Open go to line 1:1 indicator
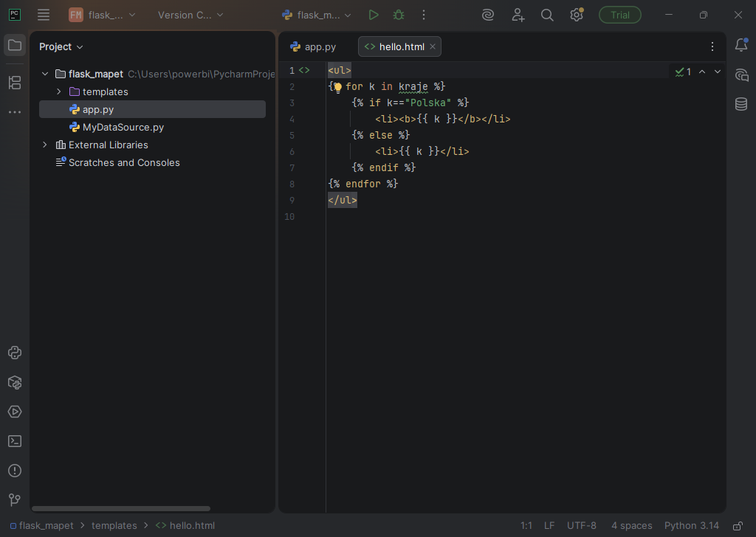The width and height of the screenshot is (756, 537). pos(526,525)
